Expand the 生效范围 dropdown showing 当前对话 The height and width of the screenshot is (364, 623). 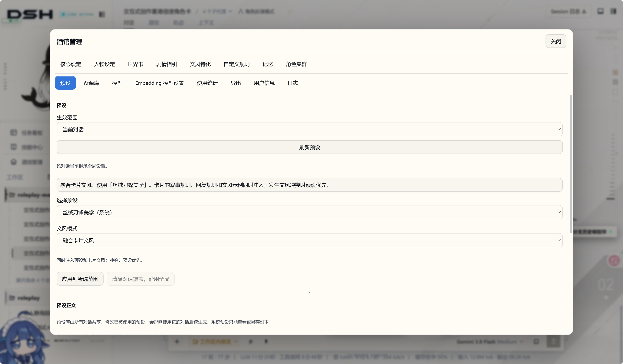309,129
